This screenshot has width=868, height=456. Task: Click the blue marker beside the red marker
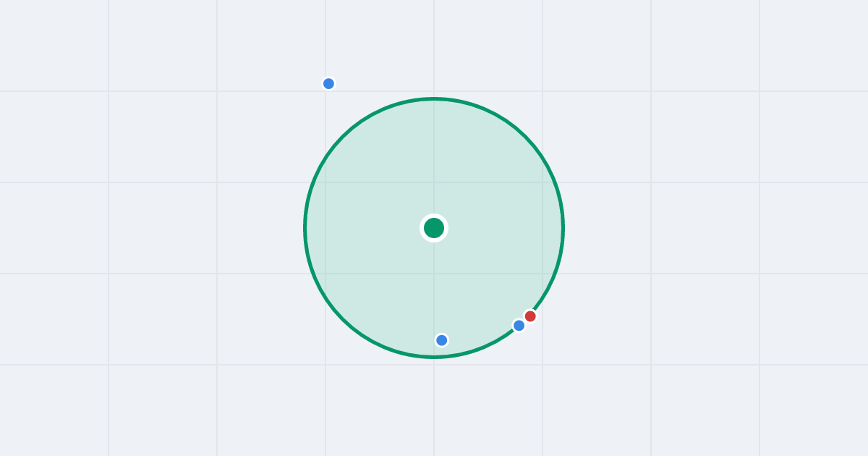[x=519, y=326]
